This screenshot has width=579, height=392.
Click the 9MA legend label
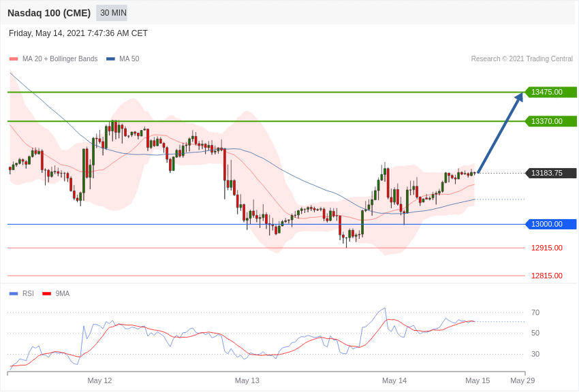(63, 293)
